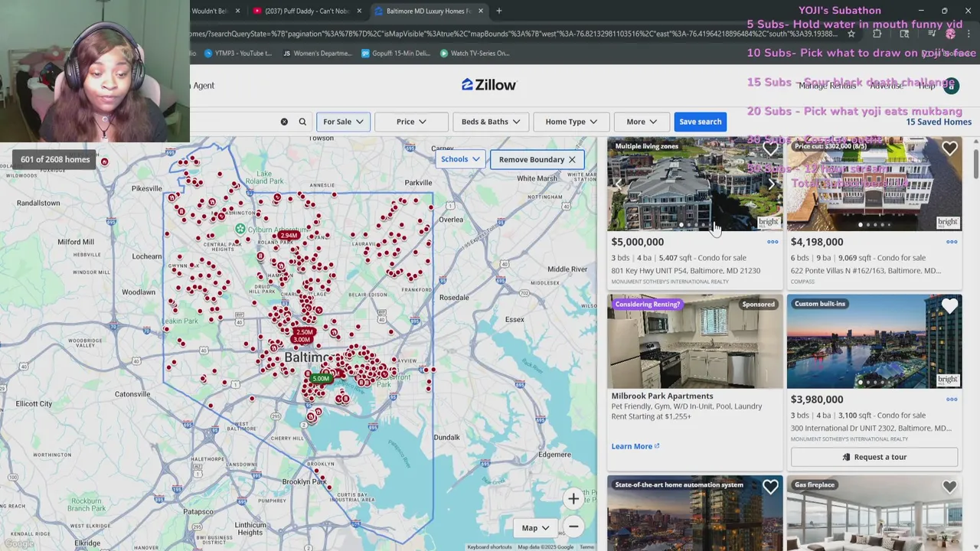Save the $5,000,000 listing with the heart icon
Viewport: 980px width, 551px height.
(x=770, y=148)
